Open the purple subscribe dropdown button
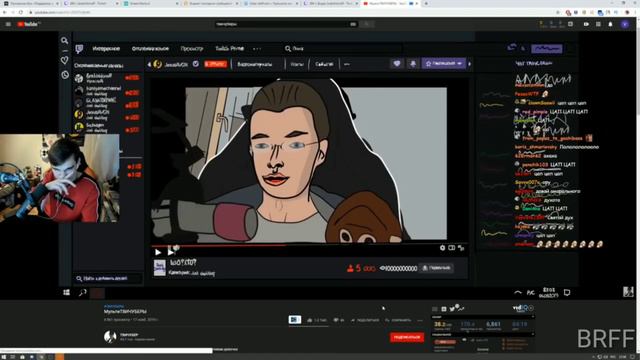 [x=444, y=64]
